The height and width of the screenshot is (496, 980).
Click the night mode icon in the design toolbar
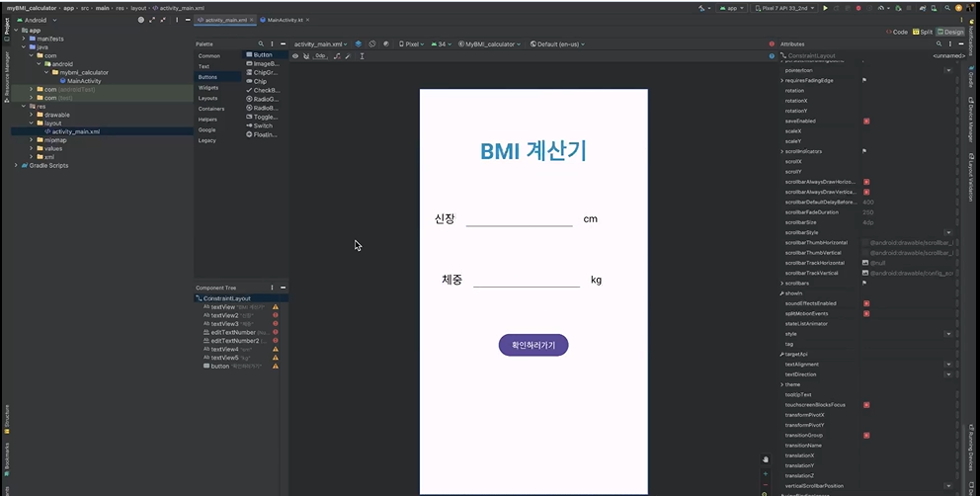[x=385, y=43]
